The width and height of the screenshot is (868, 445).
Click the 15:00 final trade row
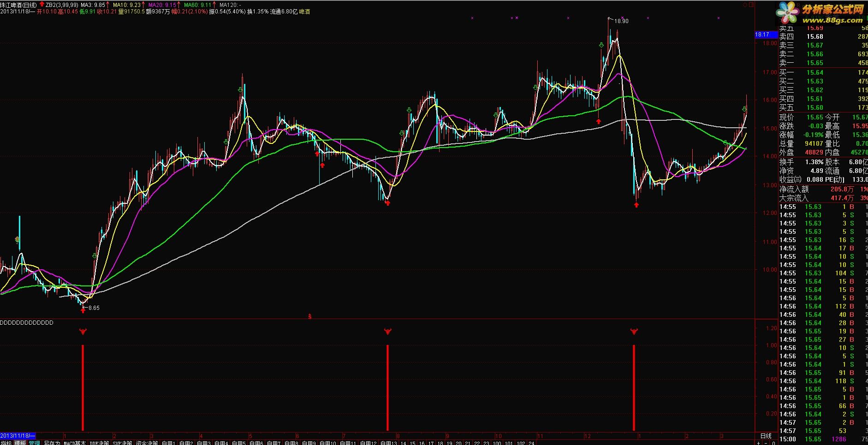823,439
